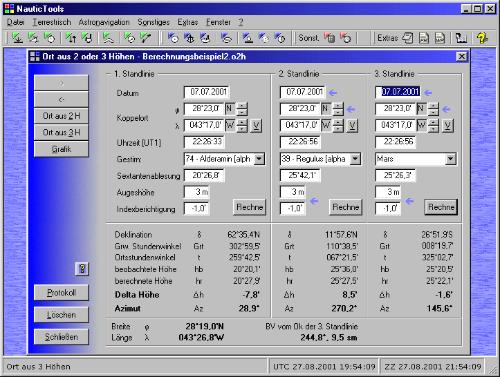The height and width of the screenshot is (377, 500).
Task: Click the Ort aus 2H button
Action: click(x=61, y=116)
